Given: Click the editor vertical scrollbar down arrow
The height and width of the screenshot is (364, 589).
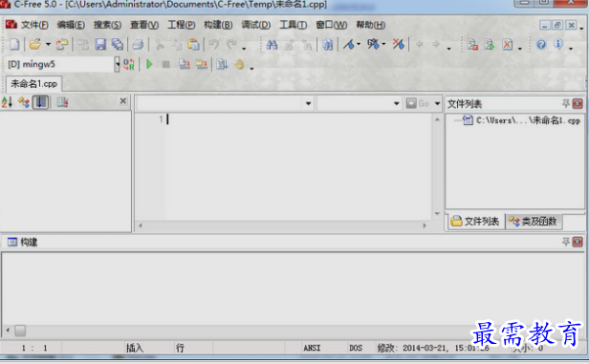Looking at the screenshot, I should 437,213.
